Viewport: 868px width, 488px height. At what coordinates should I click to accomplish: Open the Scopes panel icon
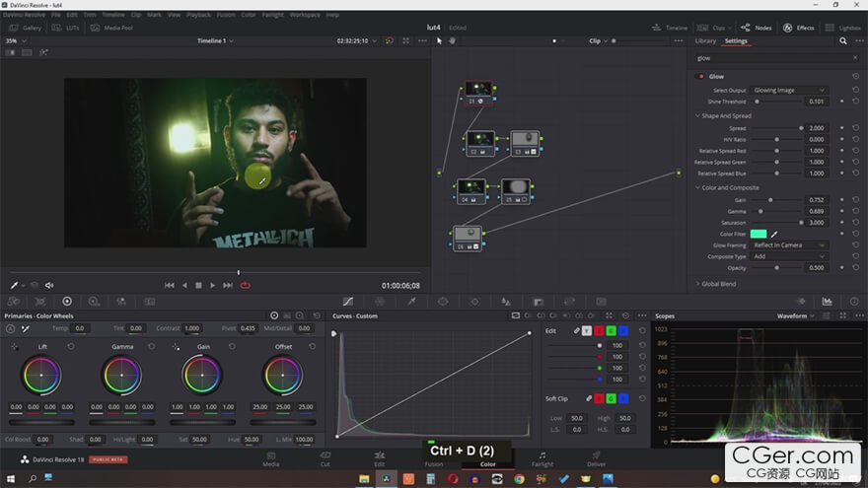tap(827, 301)
